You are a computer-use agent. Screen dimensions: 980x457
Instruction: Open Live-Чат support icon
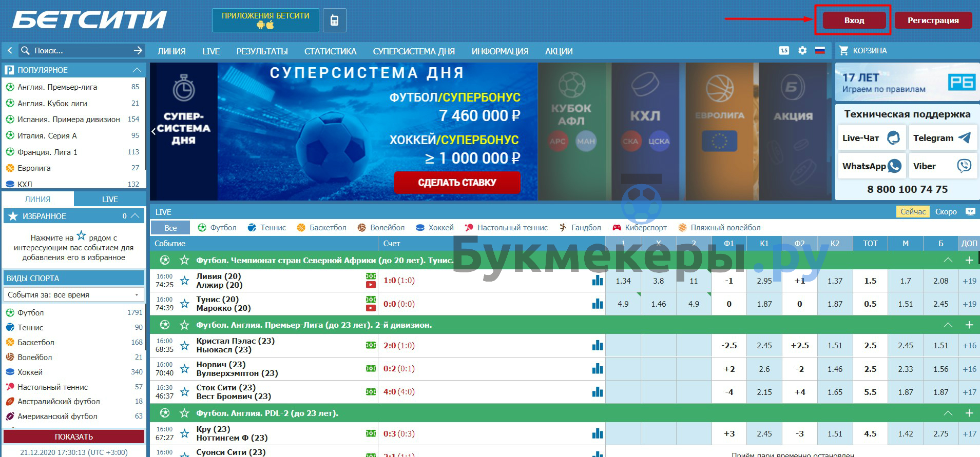(x=894, y=137)
